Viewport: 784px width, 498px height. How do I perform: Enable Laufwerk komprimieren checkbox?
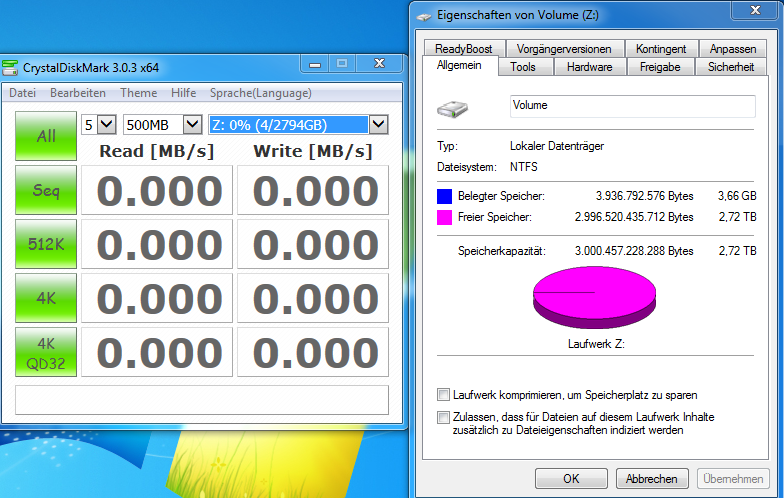click(444, 394)
